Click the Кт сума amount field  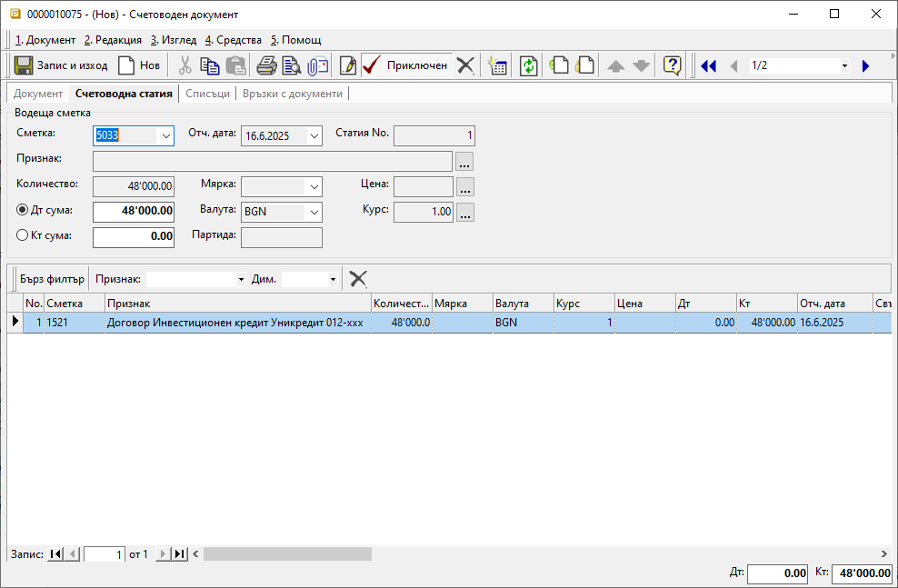(x=134, y=236)
